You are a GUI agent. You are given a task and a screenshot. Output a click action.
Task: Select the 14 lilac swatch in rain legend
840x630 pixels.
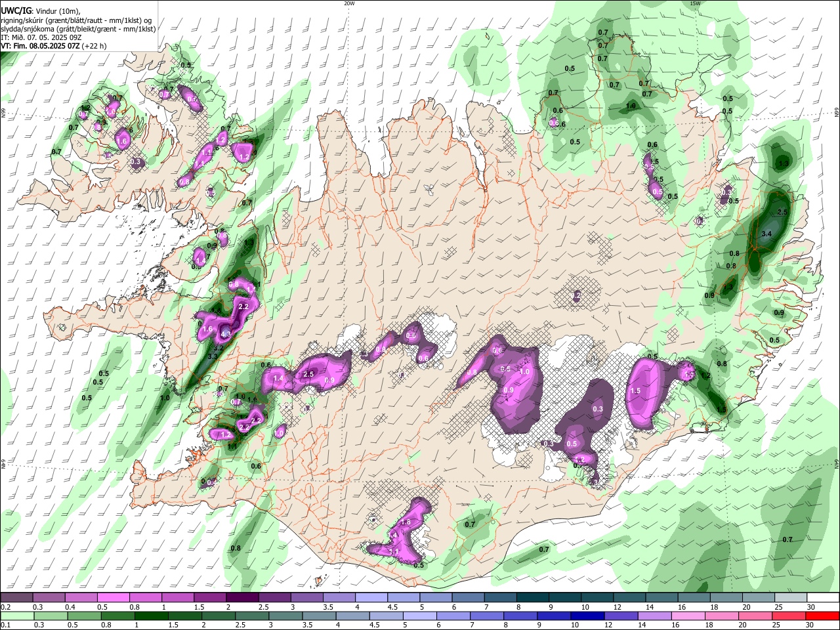pos(654,616)
